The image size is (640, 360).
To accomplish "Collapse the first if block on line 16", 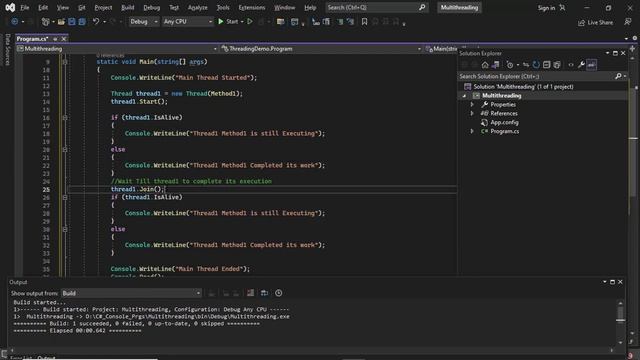I will click(x=65, y=118).
